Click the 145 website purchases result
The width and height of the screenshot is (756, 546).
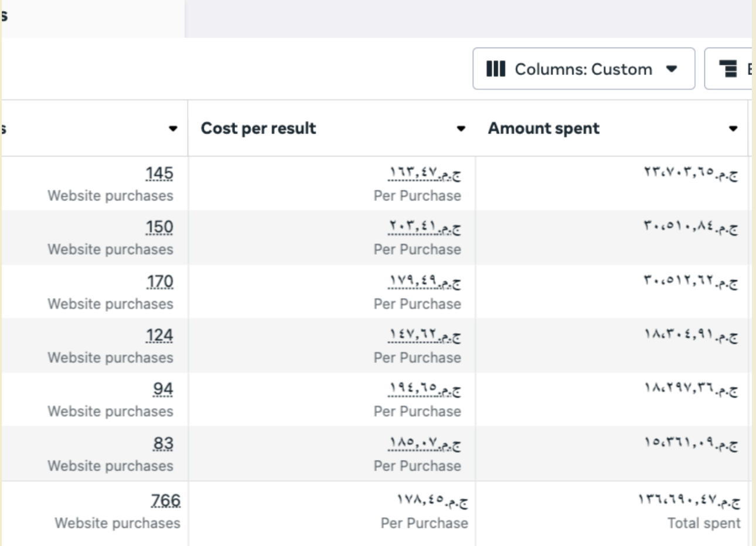coord(159,173)
